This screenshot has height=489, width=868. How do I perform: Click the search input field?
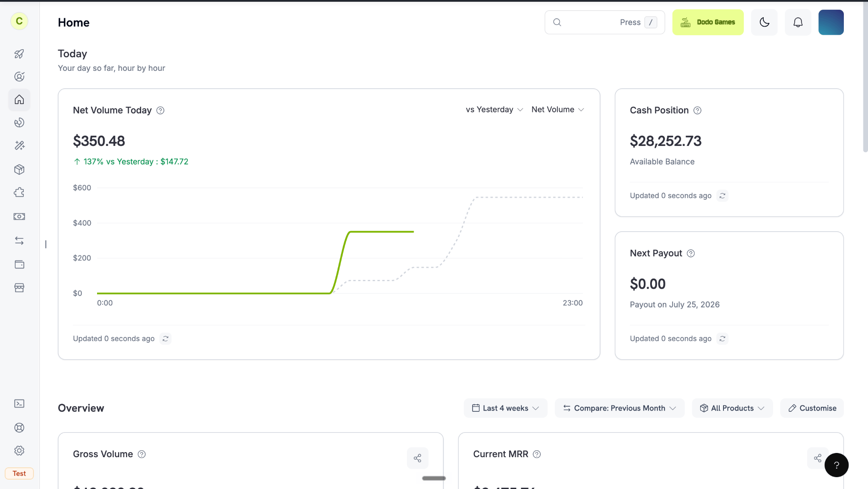pyautogui.click(x=604, y=22)
